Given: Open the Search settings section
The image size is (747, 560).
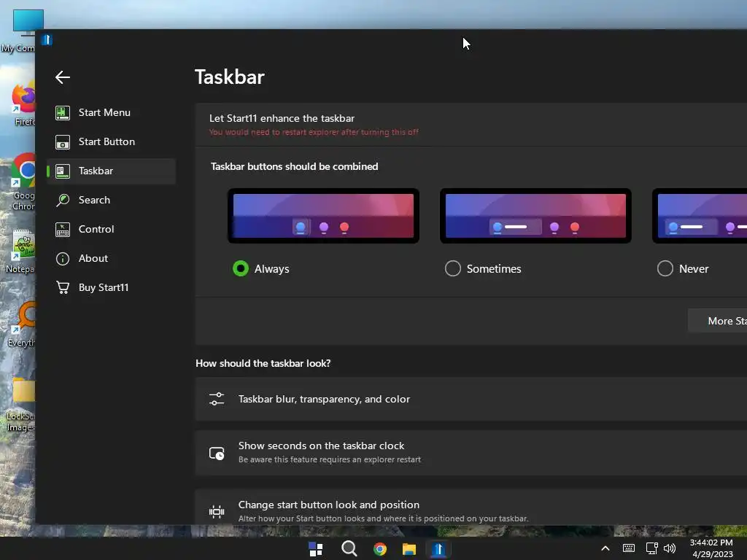Looking at the screenshot, I should click(112, 200).
